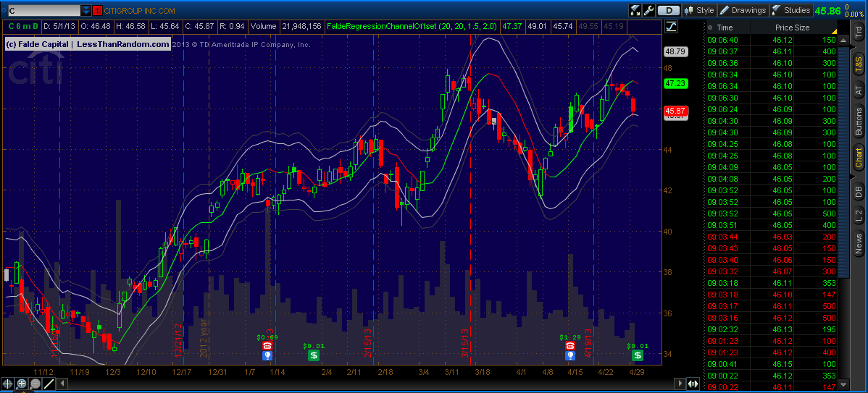Open the AT sidebar tab
Screen dimensions: 868x393
[x=858, y=90]
